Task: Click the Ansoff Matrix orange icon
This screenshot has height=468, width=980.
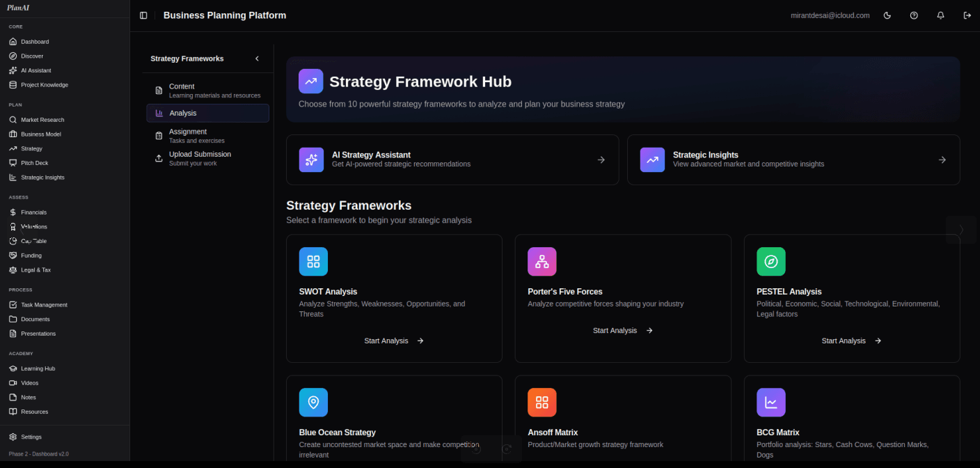Action: [x=542, y=403]
